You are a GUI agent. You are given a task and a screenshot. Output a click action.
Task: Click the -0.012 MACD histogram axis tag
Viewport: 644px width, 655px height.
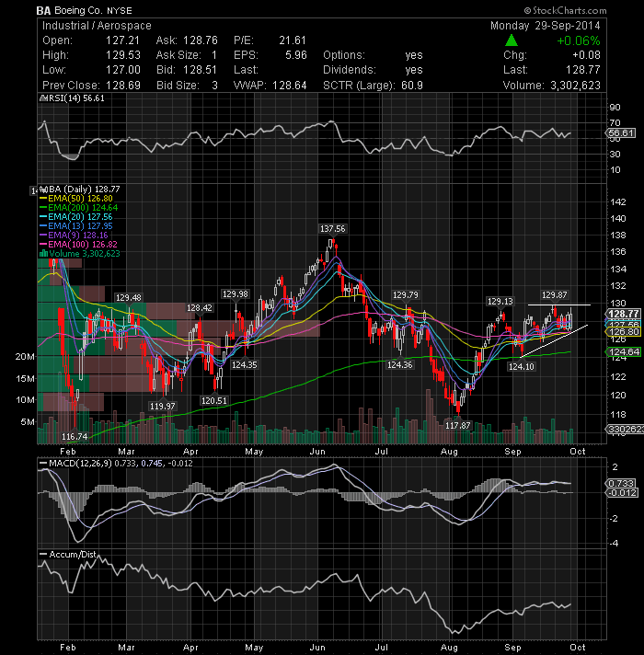621,493
